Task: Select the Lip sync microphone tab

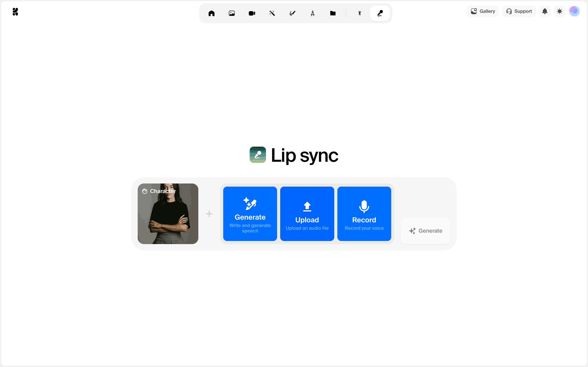Action: point(380,13)
